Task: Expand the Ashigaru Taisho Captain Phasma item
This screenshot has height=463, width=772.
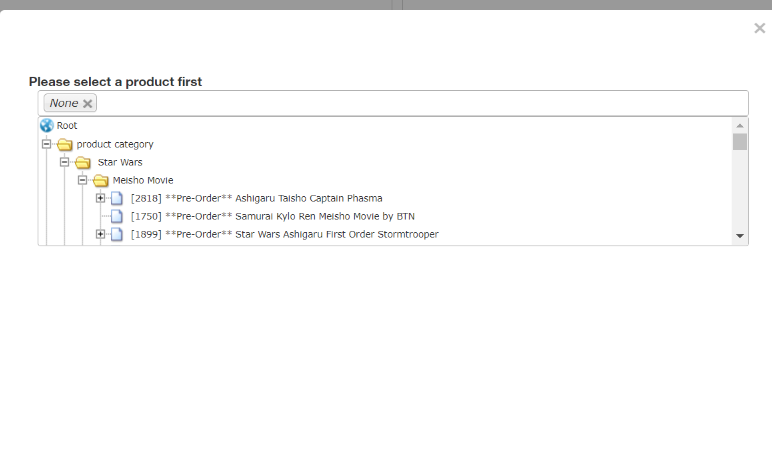Action: point(100,198)
